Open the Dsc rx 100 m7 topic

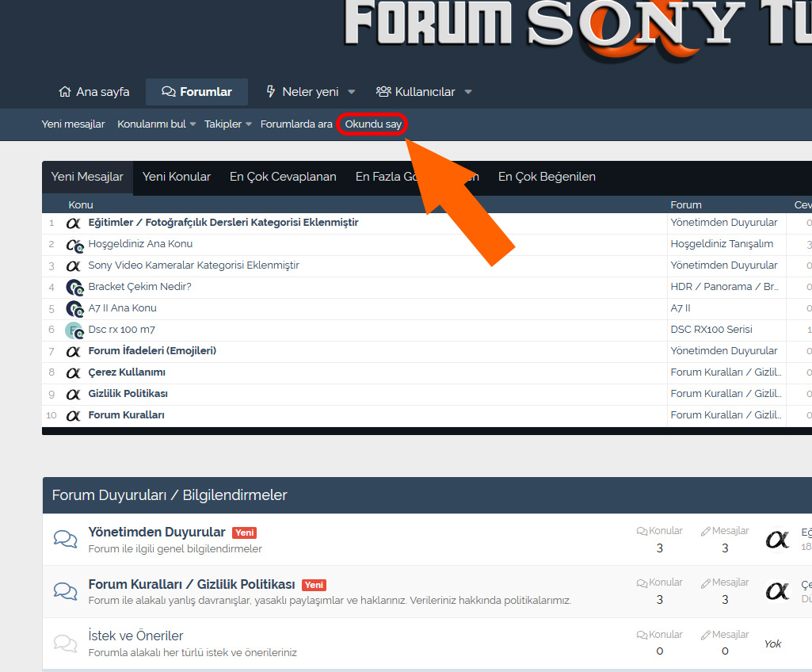pos(122,330)
